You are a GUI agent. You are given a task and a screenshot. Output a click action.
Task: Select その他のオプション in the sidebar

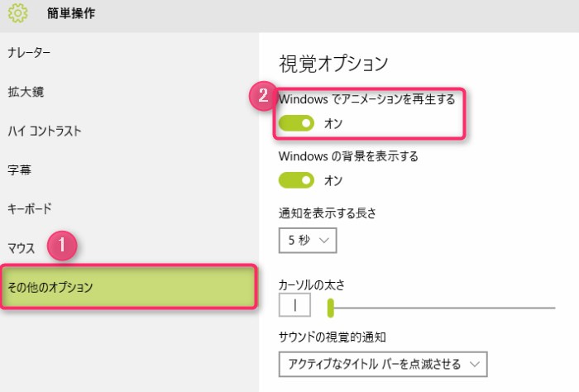tap(50, 287)
